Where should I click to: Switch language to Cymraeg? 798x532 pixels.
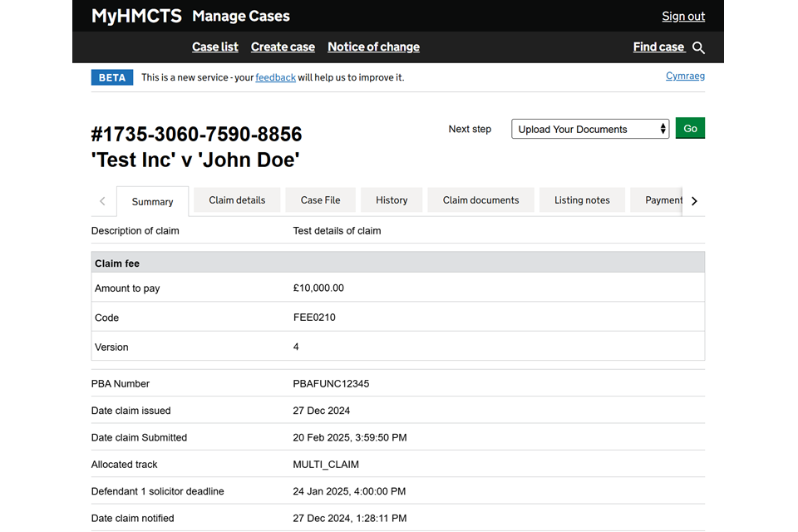685,76
